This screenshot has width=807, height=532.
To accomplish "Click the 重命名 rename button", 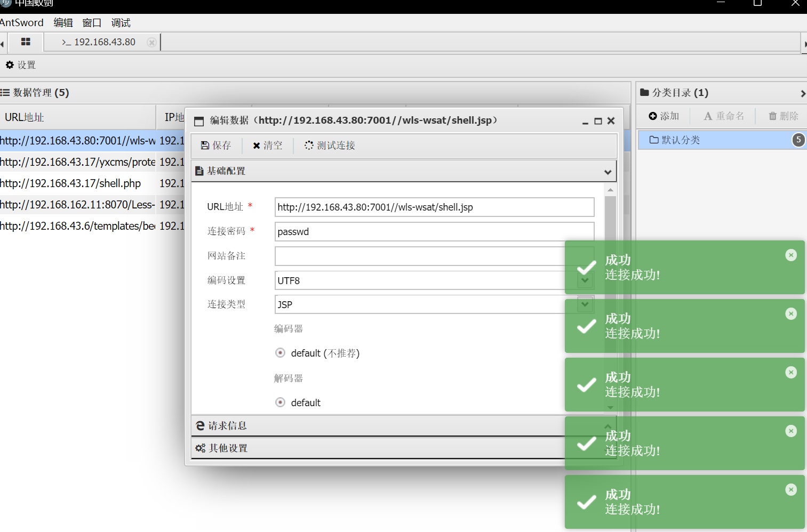I will click(x=724, y=116).
